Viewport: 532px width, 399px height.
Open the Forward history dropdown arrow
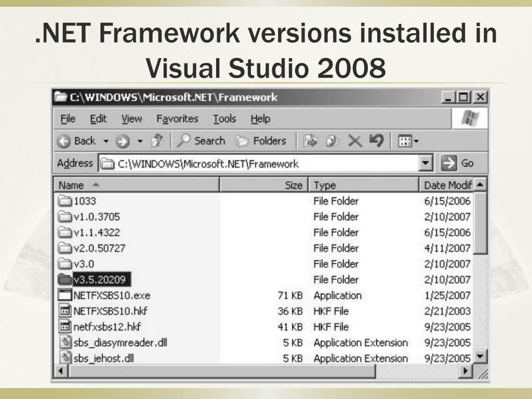(x=140, y=141)
